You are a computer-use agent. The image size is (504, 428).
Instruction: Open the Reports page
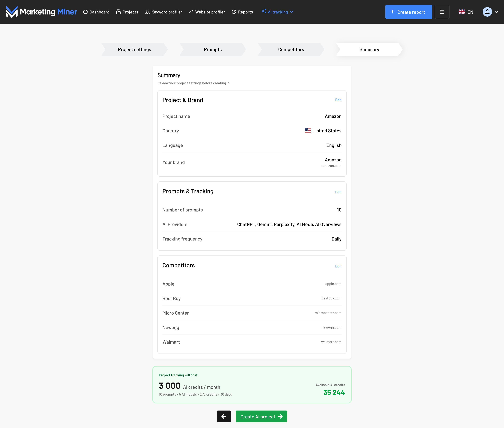tap(242, 12)
